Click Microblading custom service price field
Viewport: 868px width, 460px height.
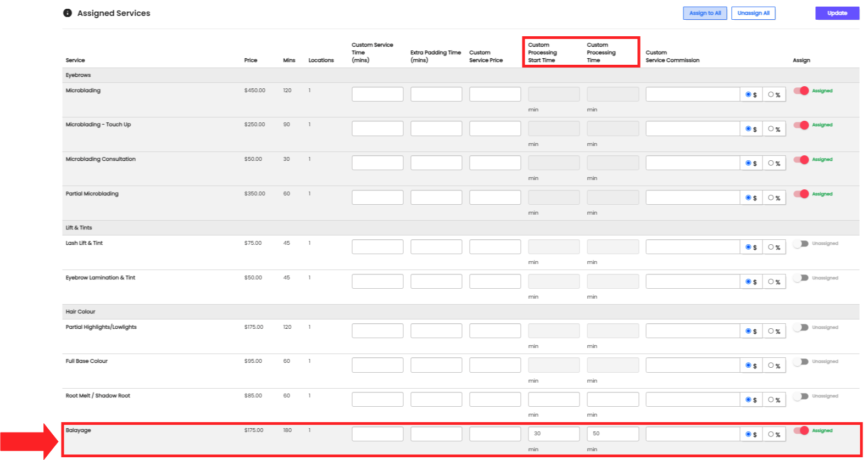coord(495,94)
